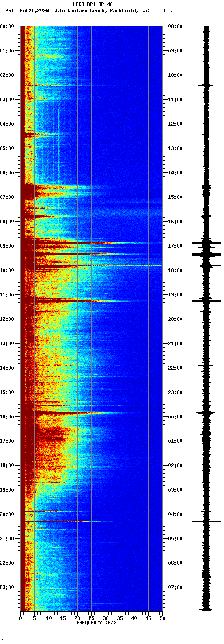
Task: Click the 45 Hz frequency axis label
Action: 148,618
